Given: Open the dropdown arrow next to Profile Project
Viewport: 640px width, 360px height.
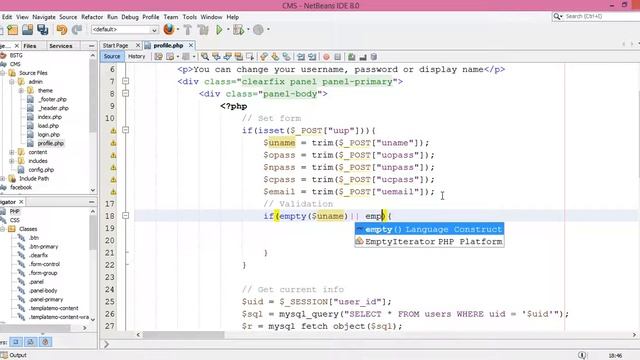Looking at the screenshot, I should (268, 30).
